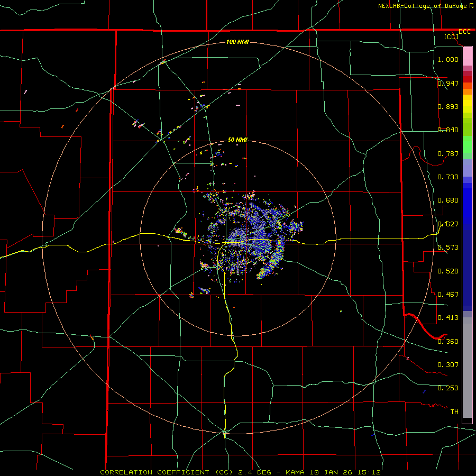Image resolution: width=476 pixels, height=476 pixels.
Task: Select the 0.520 legend value
Action: pyautogui.click(x=448, y=271)
